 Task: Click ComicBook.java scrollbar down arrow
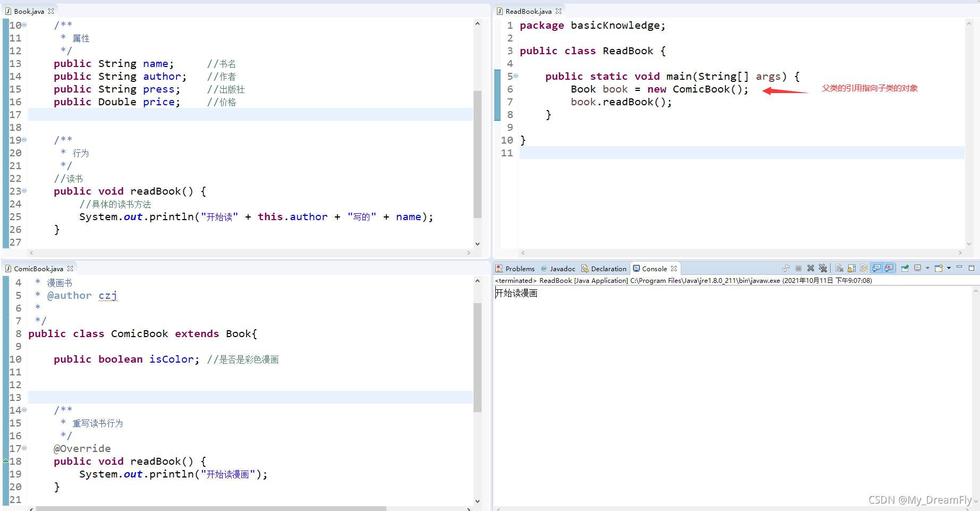477,501
